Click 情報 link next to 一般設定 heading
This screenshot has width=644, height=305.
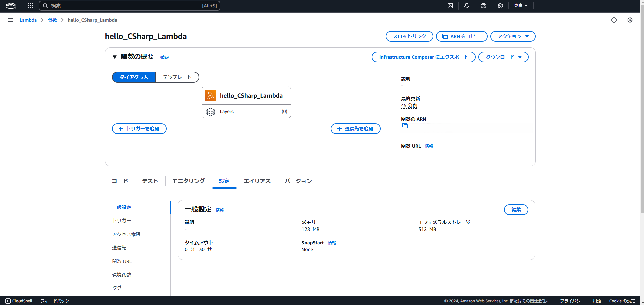pyautogui.click(x=220, y=210)
